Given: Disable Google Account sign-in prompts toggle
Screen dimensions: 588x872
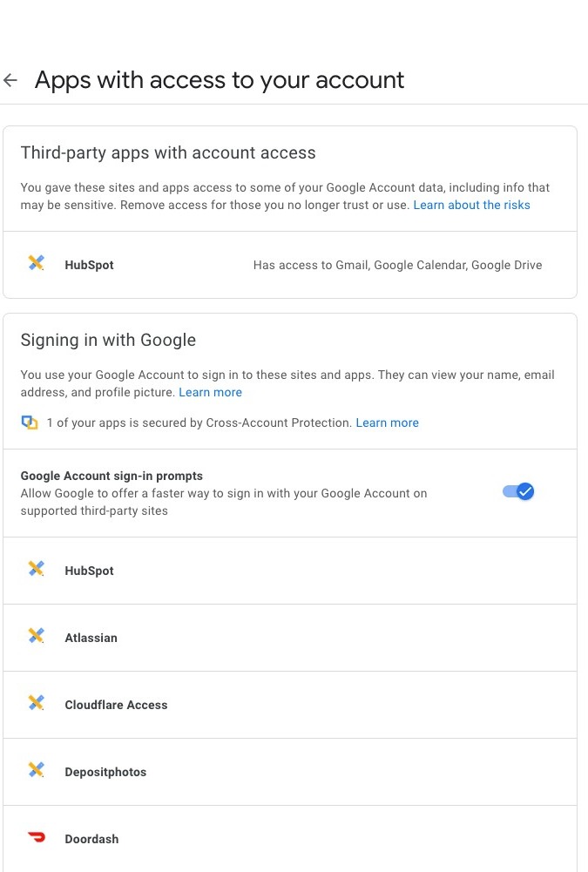Looking at the screenshot, I should [518, 492].
